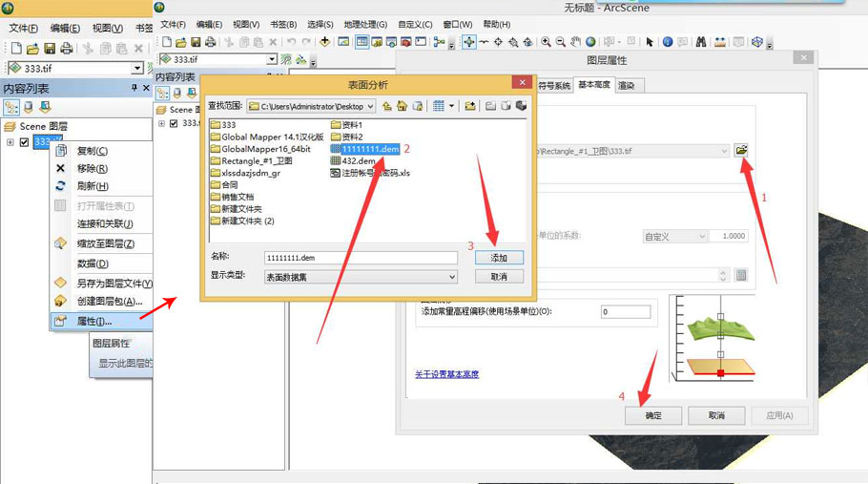
Task: Click the 添加 button
Action: 499,258
